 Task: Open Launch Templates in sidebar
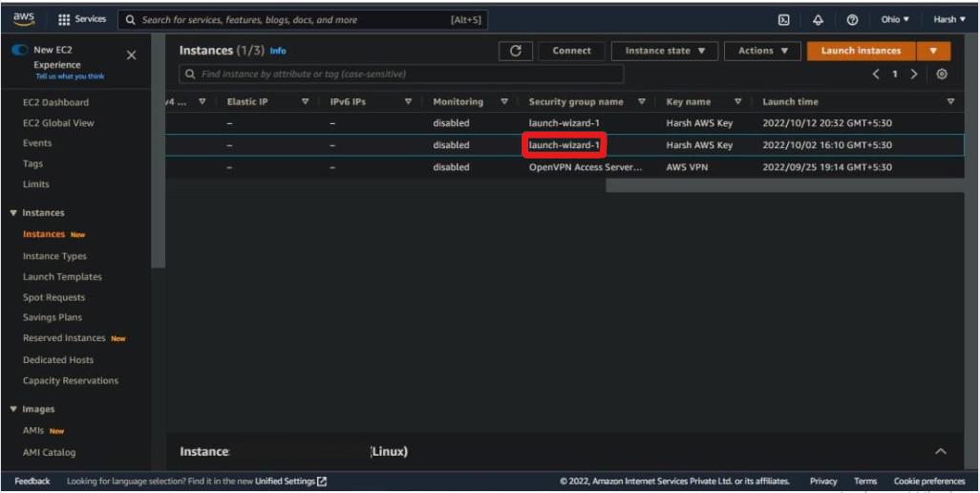(x=62, y=277)
